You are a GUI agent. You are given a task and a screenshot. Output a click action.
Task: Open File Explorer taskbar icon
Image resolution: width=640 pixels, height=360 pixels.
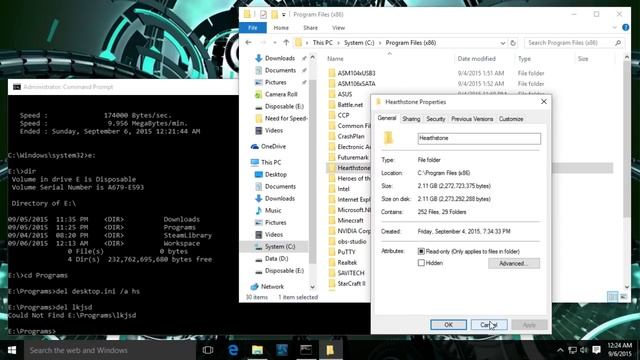pos(257,350)
